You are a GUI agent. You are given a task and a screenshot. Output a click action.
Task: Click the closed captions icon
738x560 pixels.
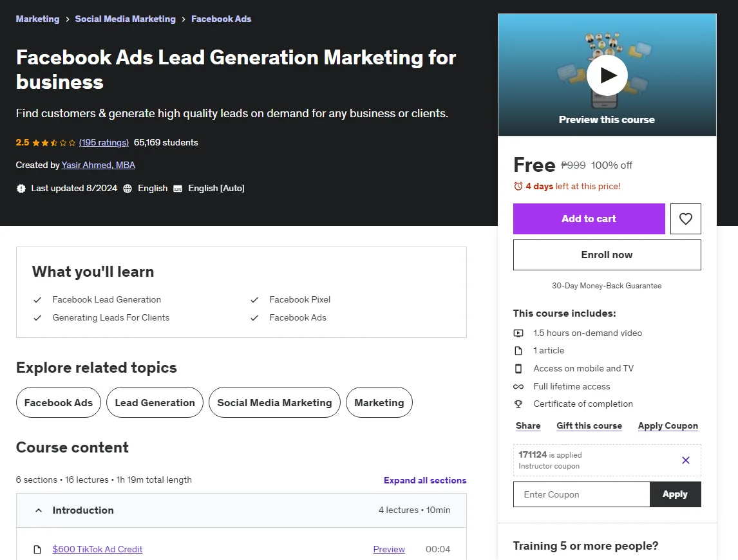click(x=178, y=189)
